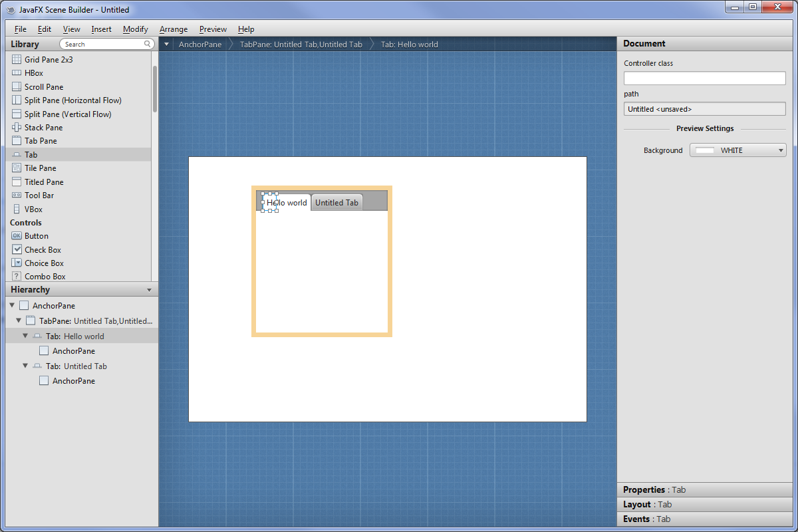
Task: Collapse the Tab: Hello world node
Action: [x=25, y=336]
